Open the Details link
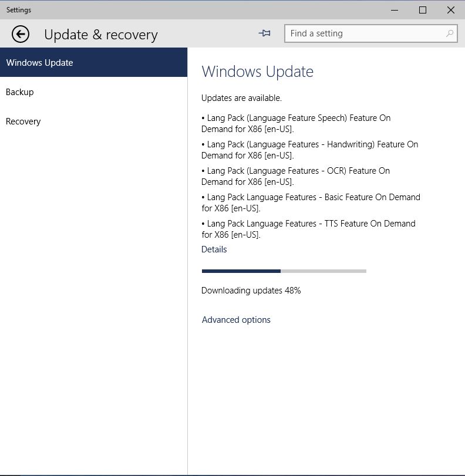This screenshot has height=476, width=465. 214,249
